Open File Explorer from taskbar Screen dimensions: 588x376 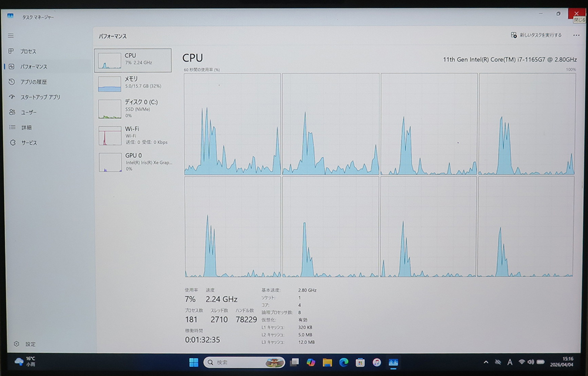click(x=328, y=362)
